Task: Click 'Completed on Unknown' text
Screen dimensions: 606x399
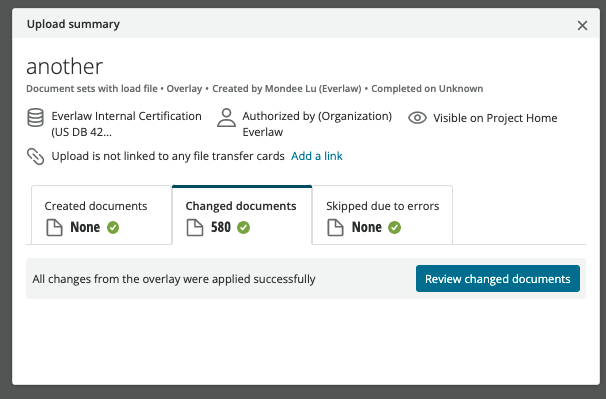Action: point(427,89)
